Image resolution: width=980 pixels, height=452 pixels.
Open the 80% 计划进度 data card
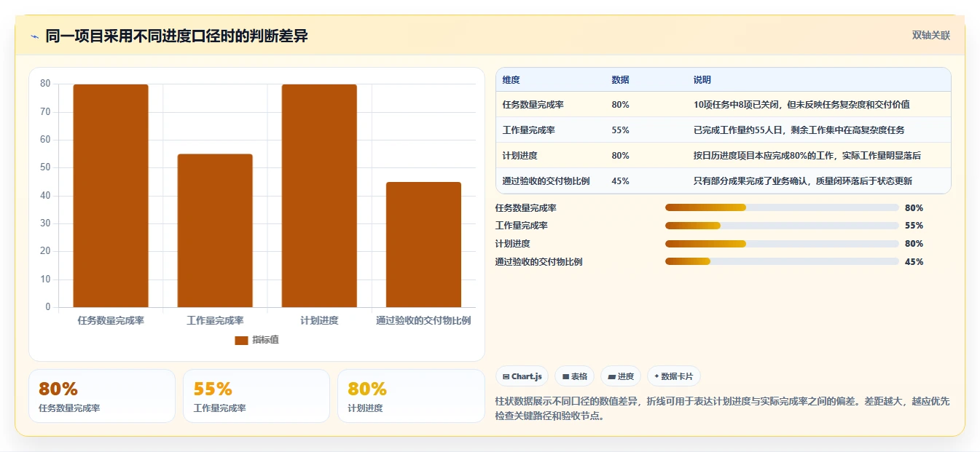[x=411, y=396]
